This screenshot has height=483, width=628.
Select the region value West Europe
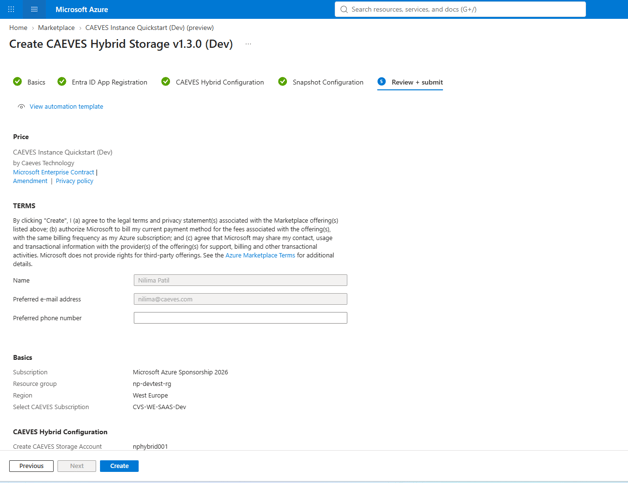click(150, 395)
